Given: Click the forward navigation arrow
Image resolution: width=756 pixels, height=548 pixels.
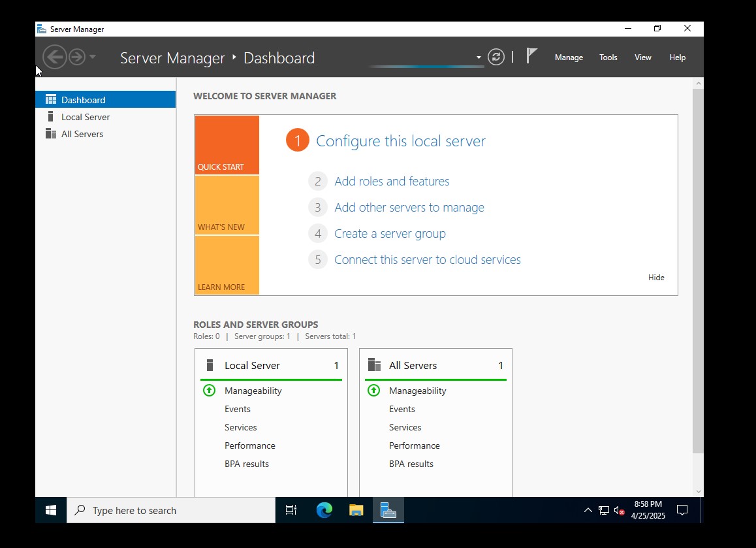Looking at the screenshot, I should (77, 57).
